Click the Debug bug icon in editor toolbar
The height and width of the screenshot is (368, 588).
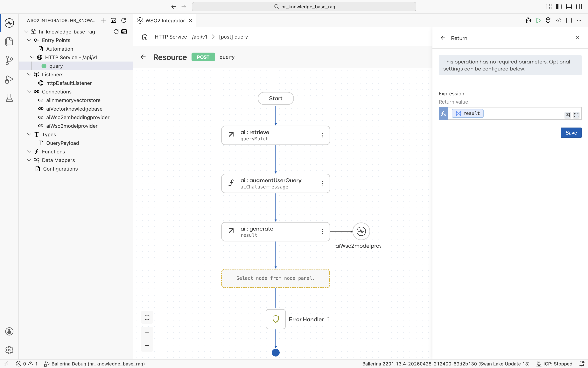click(x=548, y=20)
